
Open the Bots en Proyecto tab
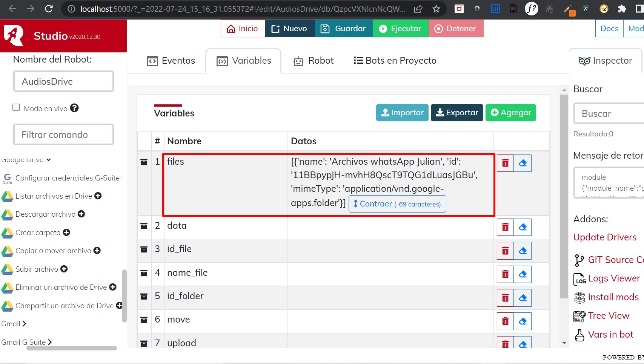tap(394, 60)
